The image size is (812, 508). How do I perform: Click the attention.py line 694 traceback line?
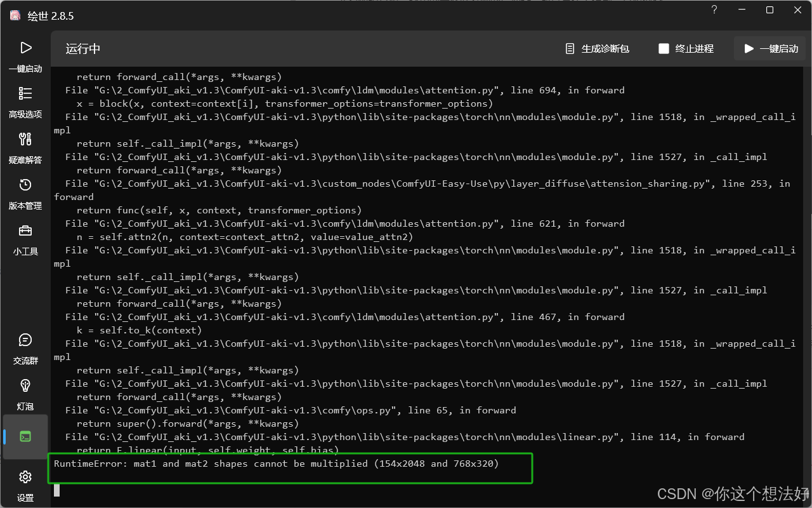(345, 90)
